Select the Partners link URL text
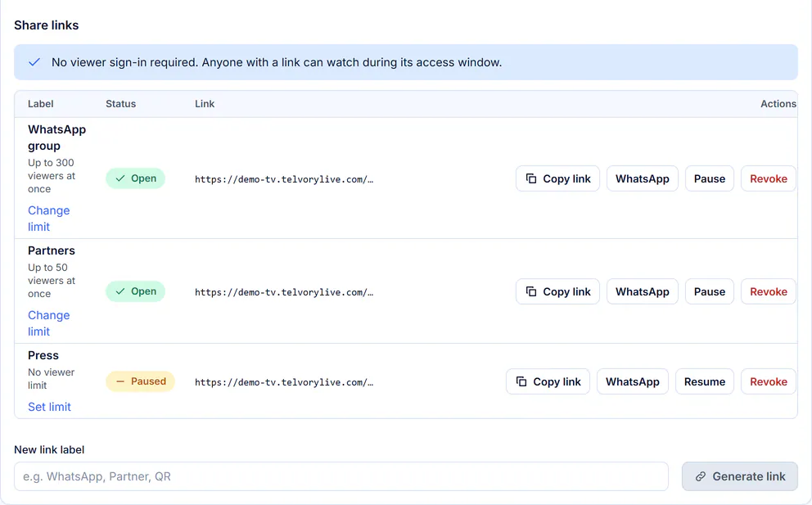 tap(284, 292)
